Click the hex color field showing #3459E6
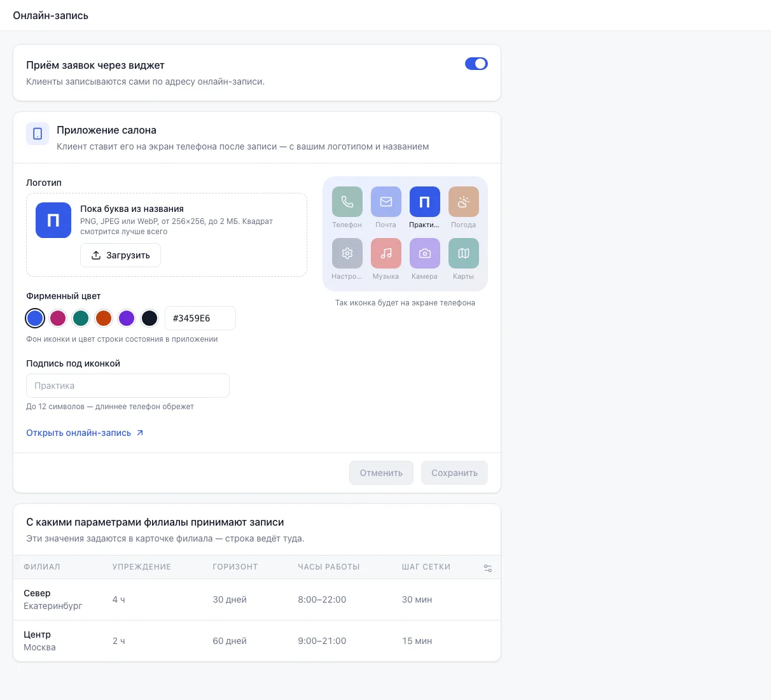Viewport: 771px width, 700px height. click(x=200, y=318)
